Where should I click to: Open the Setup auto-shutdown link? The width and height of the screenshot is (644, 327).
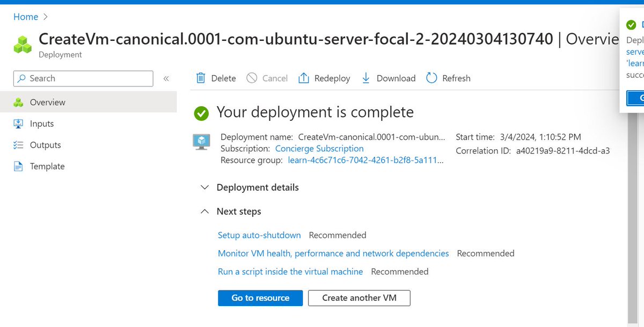click(259, 235)
